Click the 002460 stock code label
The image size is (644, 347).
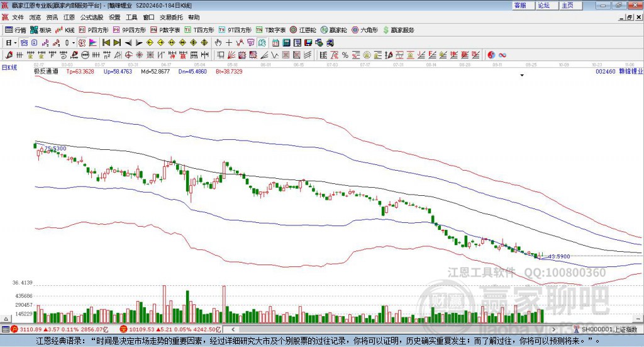pos(606,72)
